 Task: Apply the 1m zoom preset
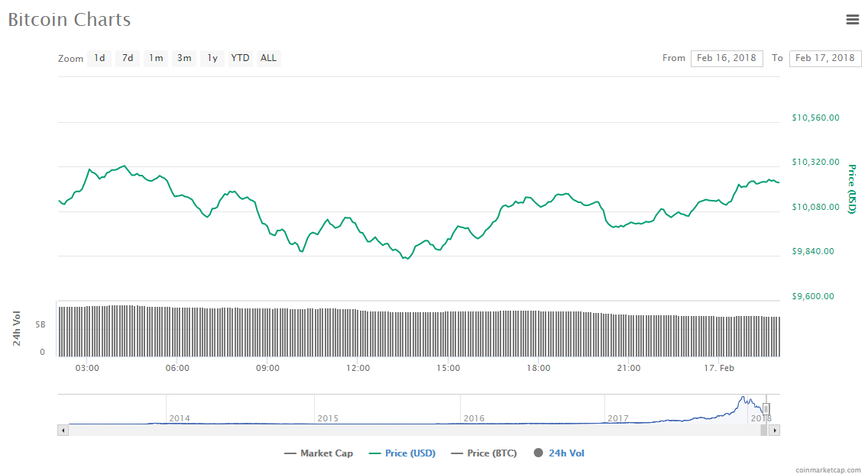pos(155,58)
